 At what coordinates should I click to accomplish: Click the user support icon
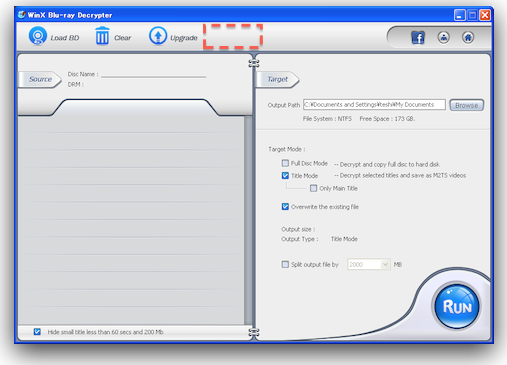[x=443, y=37]
